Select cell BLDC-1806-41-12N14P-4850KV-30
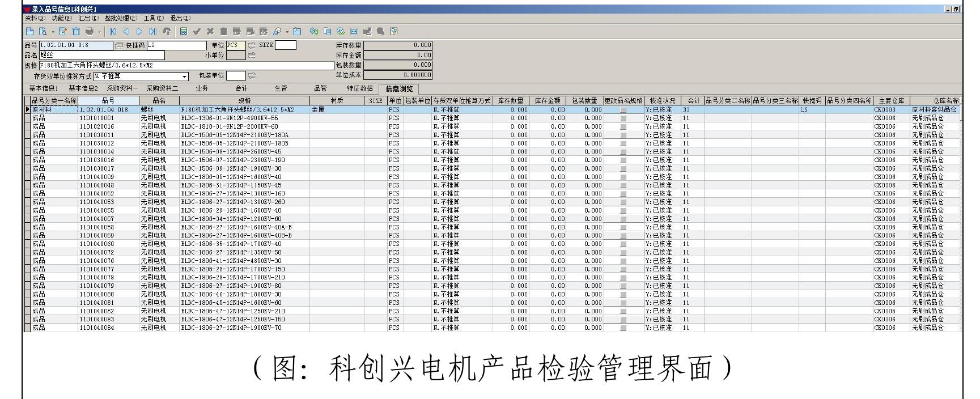Viewport: 980px width, 399px height. 244,261
